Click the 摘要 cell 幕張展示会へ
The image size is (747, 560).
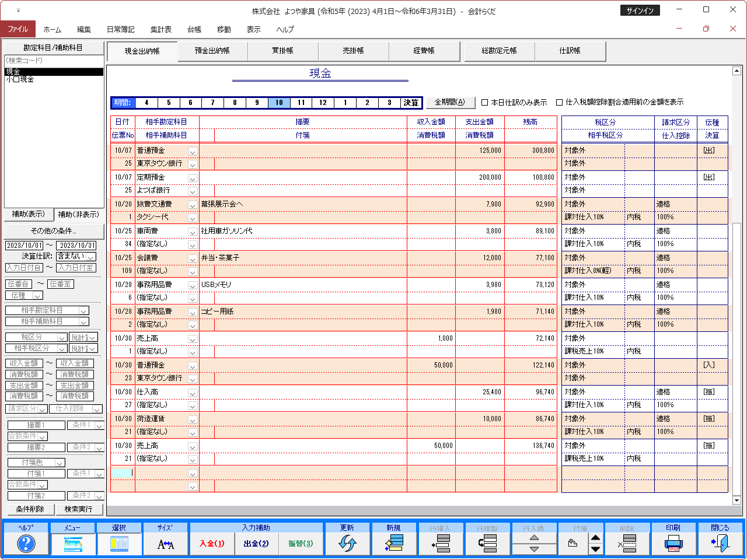tap(303, 204)
